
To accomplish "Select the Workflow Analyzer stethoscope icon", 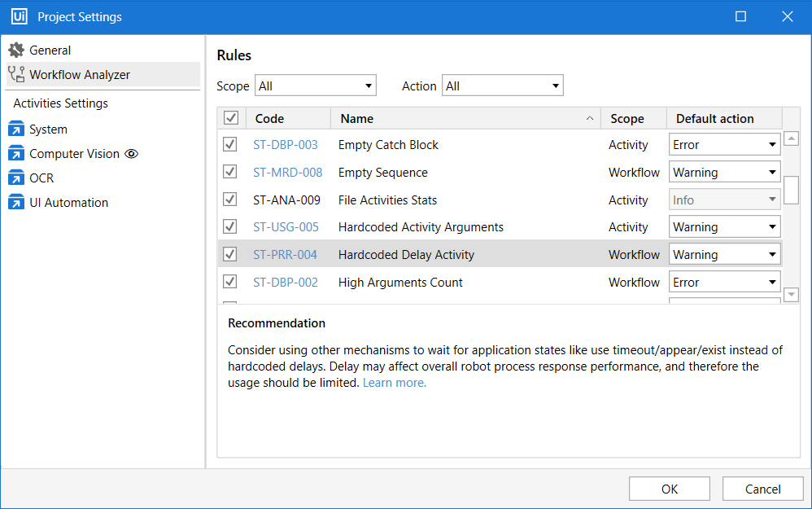I will tap(16, 75).
